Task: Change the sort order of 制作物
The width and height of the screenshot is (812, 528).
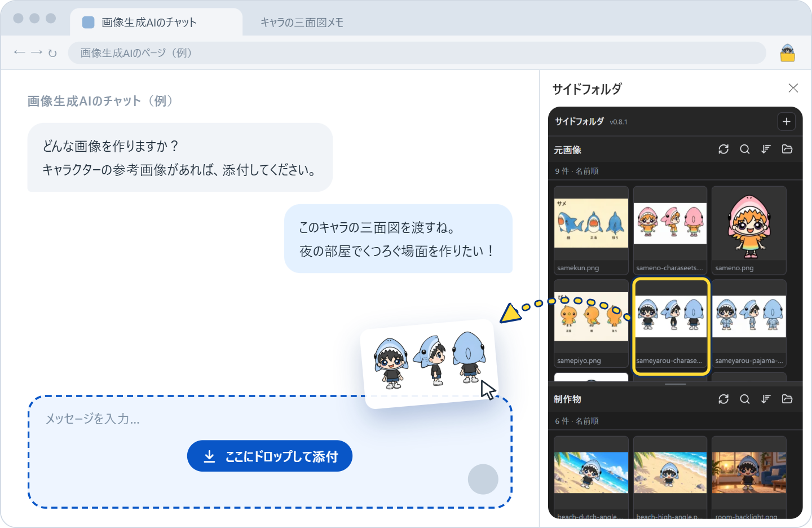Action: [766, 399]
